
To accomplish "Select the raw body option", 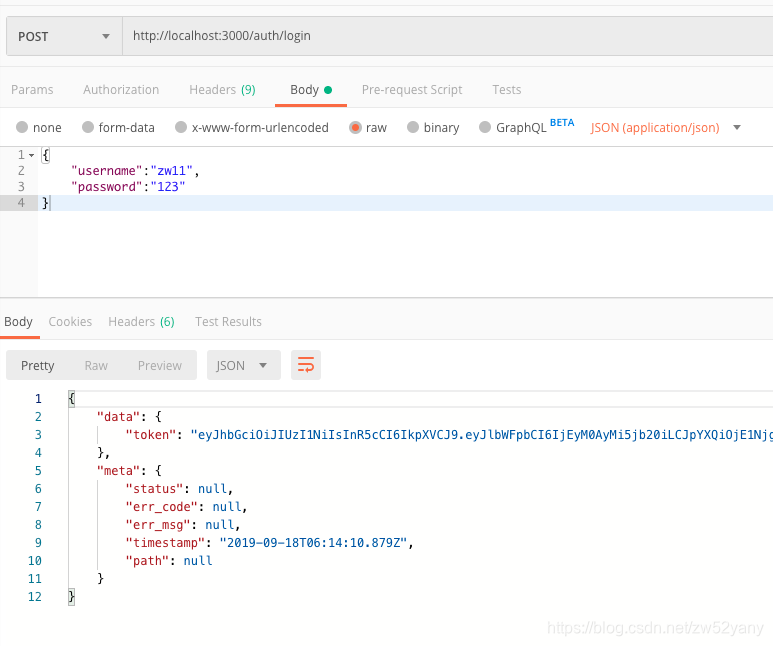I will pos(368,128).
